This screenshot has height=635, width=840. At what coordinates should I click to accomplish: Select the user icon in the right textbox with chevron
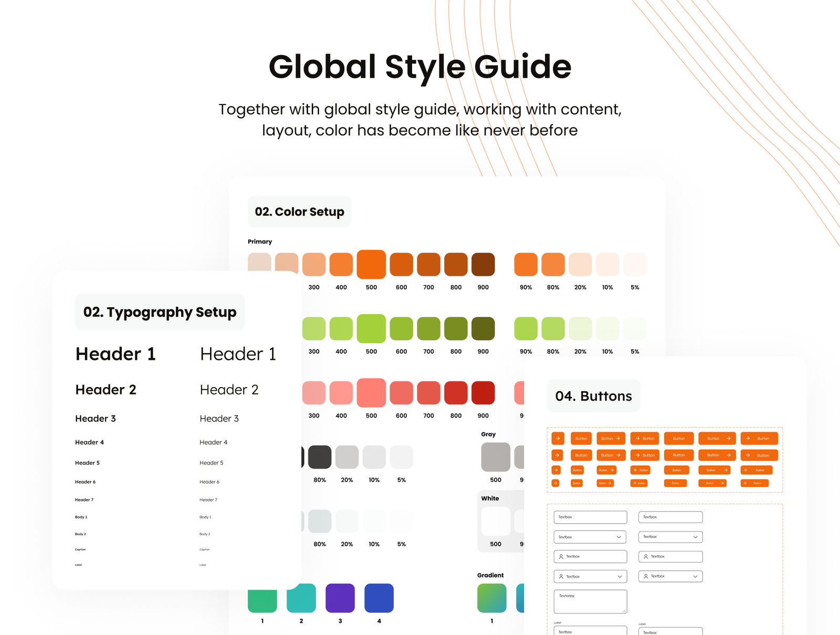tap(646, 576)
